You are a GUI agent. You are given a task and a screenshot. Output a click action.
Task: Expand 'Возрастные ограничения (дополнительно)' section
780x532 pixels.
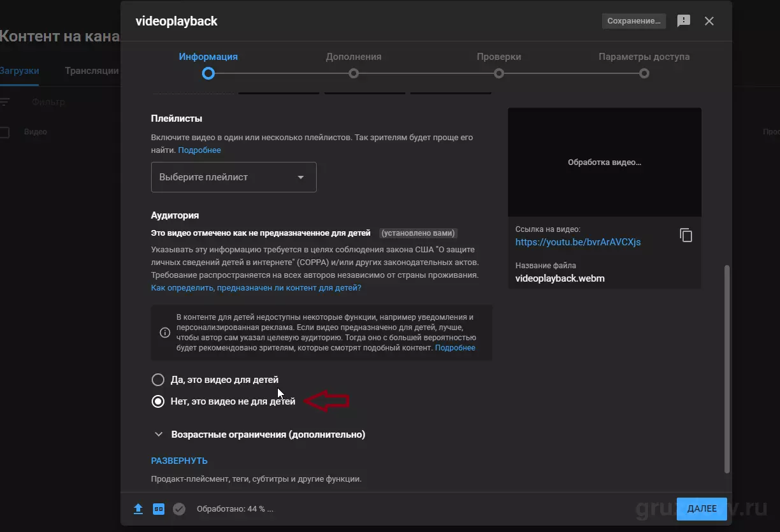tap(260, 435)
